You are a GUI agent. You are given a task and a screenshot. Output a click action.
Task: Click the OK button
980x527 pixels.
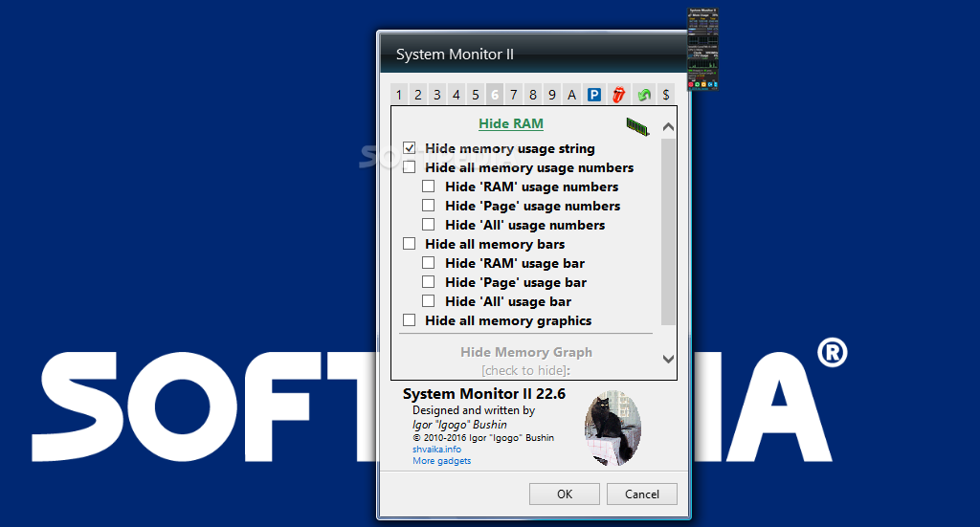[565, 494]
